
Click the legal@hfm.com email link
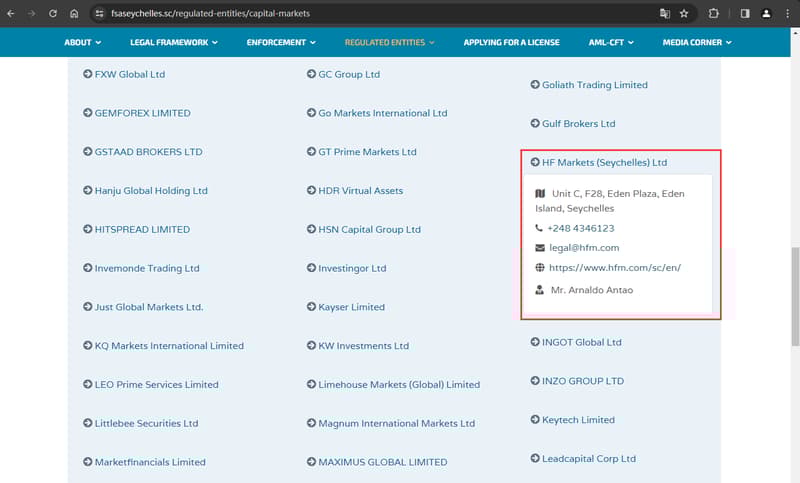584,248
